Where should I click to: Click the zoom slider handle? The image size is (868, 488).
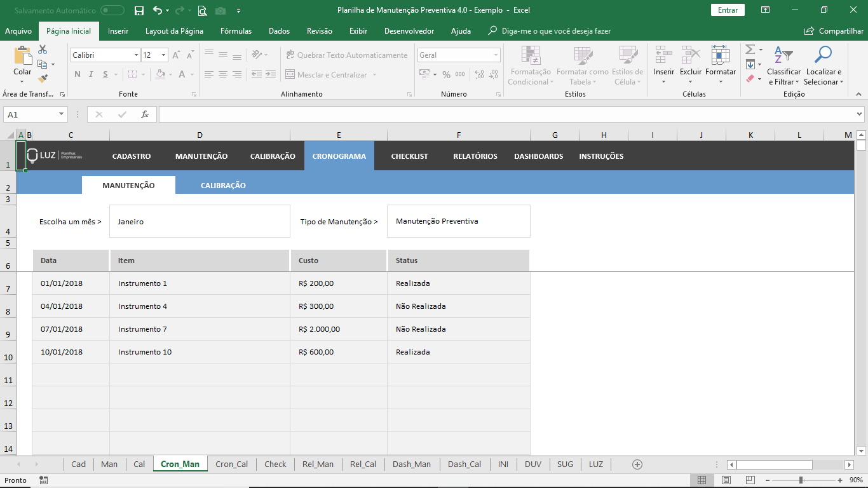coord(801,480)
